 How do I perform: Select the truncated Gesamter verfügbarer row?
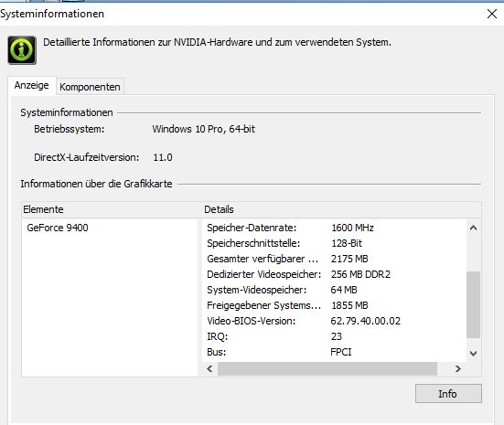pos(334,259)
